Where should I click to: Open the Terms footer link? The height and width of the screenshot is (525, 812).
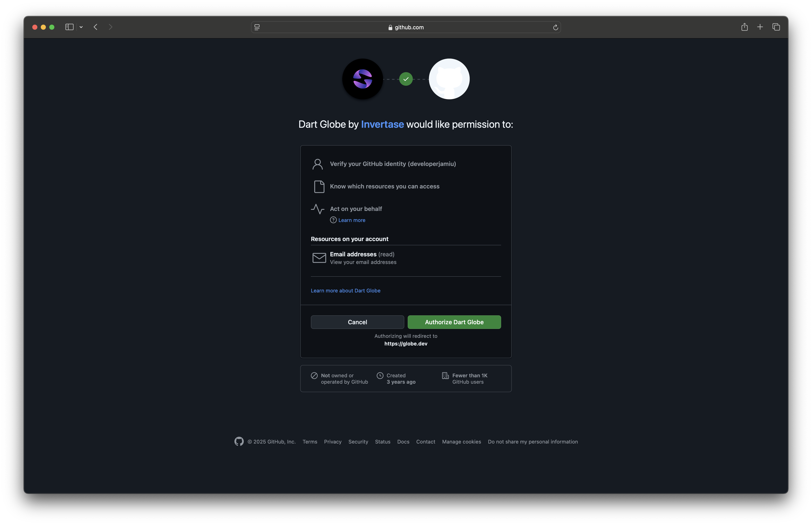(x=310, y=442)
